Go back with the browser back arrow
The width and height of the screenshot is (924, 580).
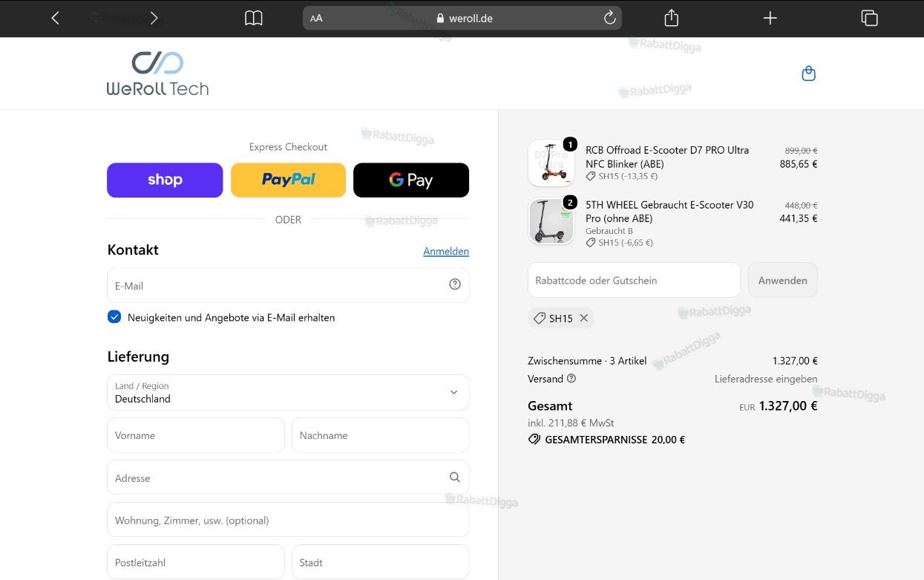click(x=55, y=18)
